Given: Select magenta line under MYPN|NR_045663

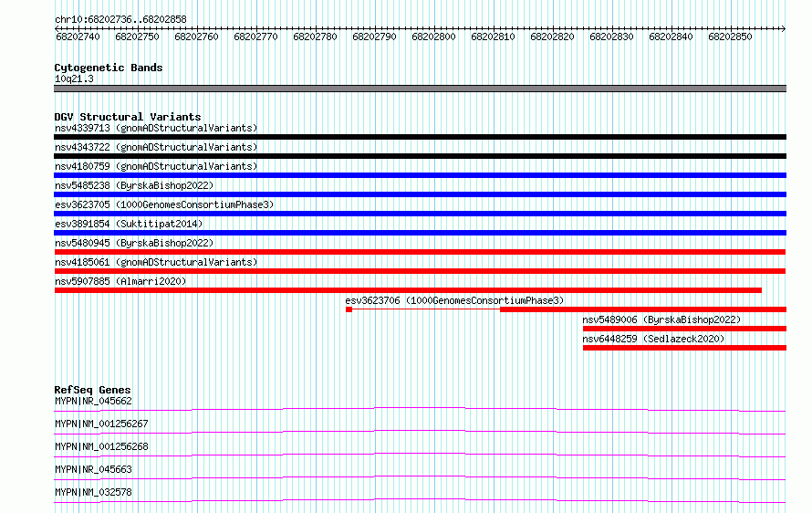Looking at the screenshot, I should coord(420,477).
